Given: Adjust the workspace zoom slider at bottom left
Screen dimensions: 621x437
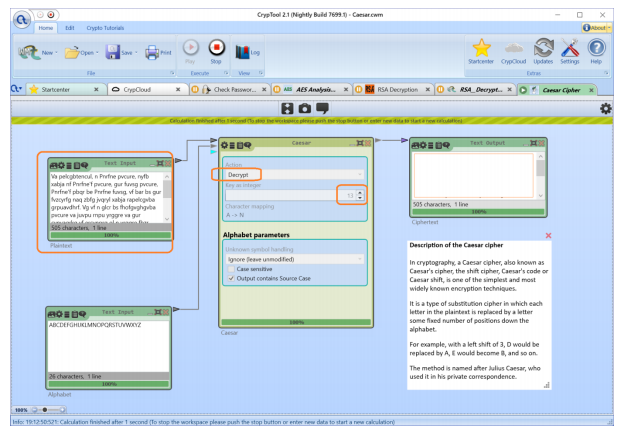Looking at the screenshot, I should click(x=49, y=410).
